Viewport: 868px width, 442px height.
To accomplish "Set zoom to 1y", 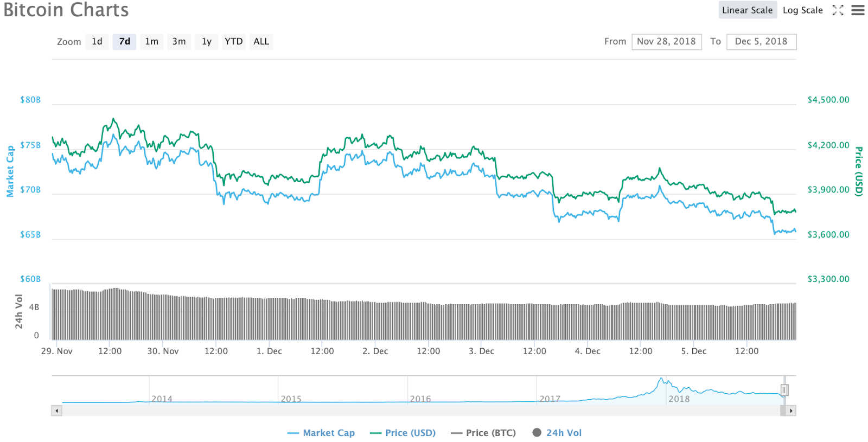I will click(x=207, y=42).
